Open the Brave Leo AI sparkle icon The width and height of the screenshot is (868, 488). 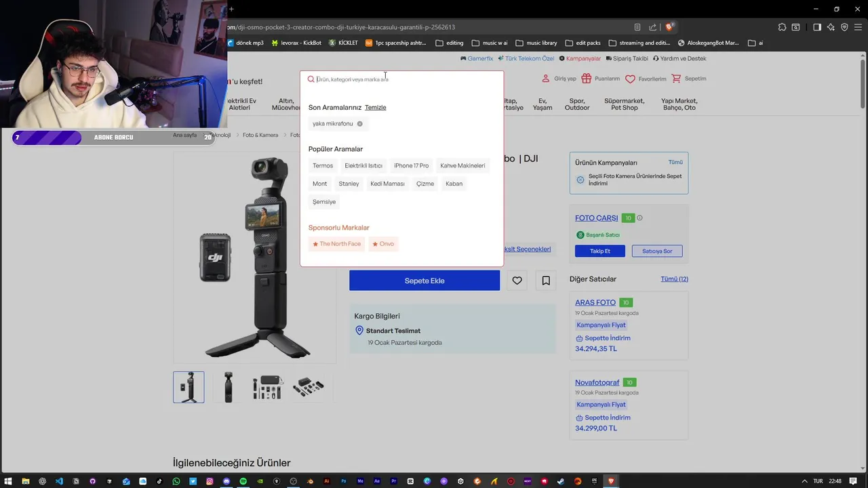click(831, 27)
